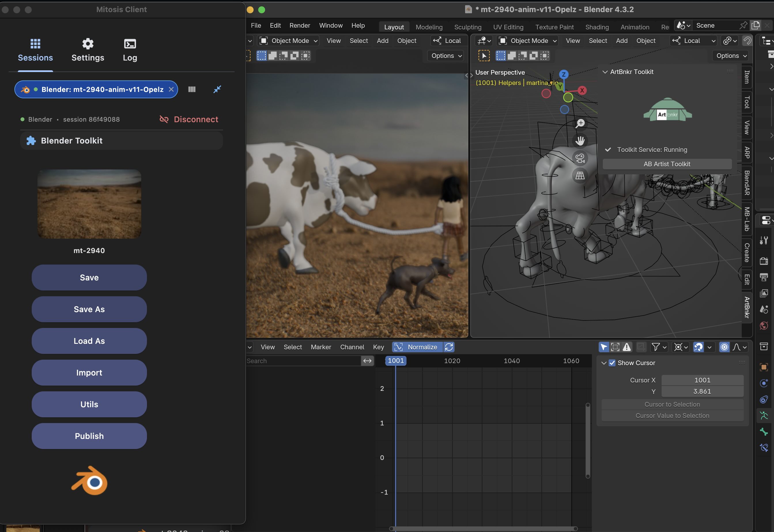The image size is (774, 532).
Task: Collapse the Show Cursor panel chevron
Action: (604, 363)
